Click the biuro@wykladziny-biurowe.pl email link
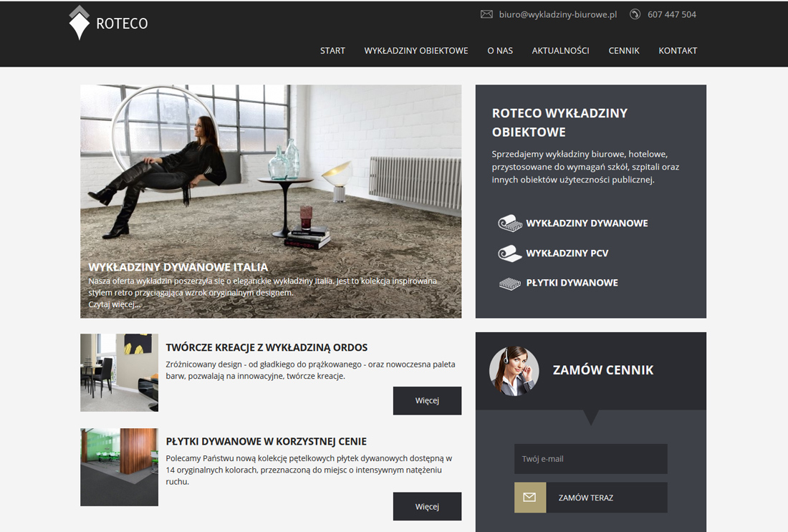 (x=558, y=14)
